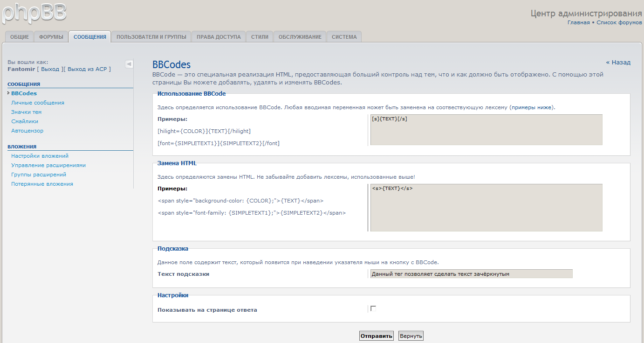The width and height of the screenshot is (644, 343).
Task: Click the Вернуть reset button
Action: (x=411, y=336)
